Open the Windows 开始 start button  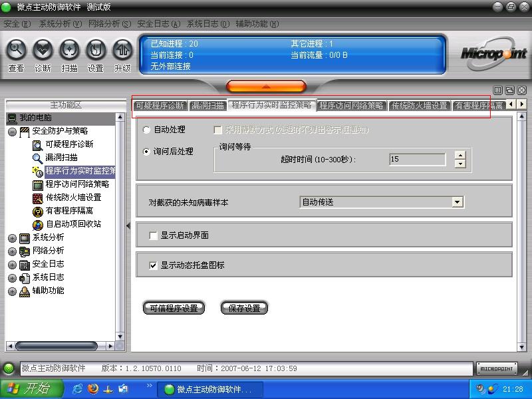click(32, 389)
